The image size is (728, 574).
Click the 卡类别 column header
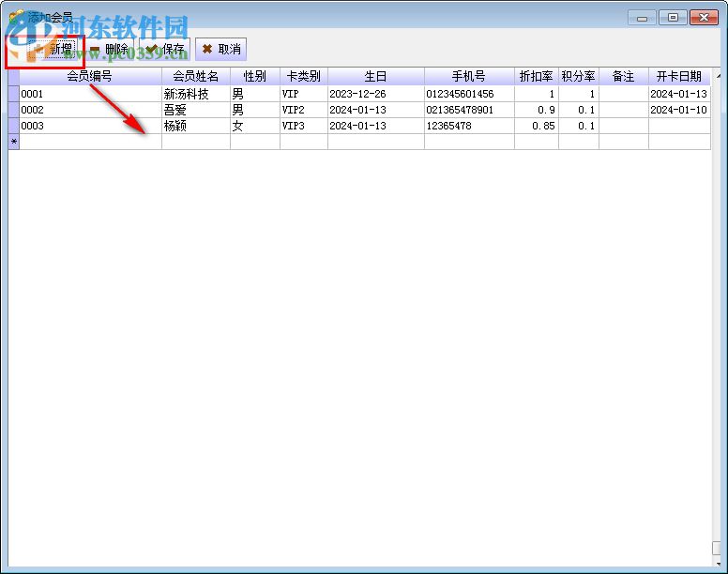[304, 76]
